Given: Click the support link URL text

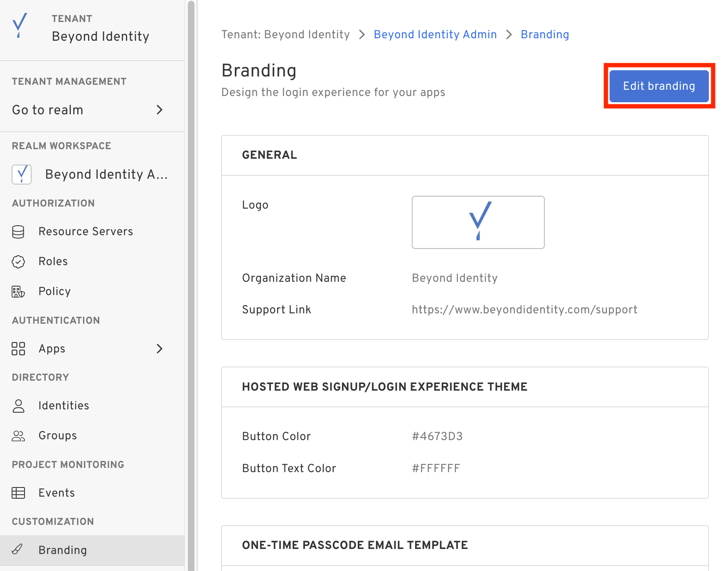Looking at the screenshot, I should (524, 310).
